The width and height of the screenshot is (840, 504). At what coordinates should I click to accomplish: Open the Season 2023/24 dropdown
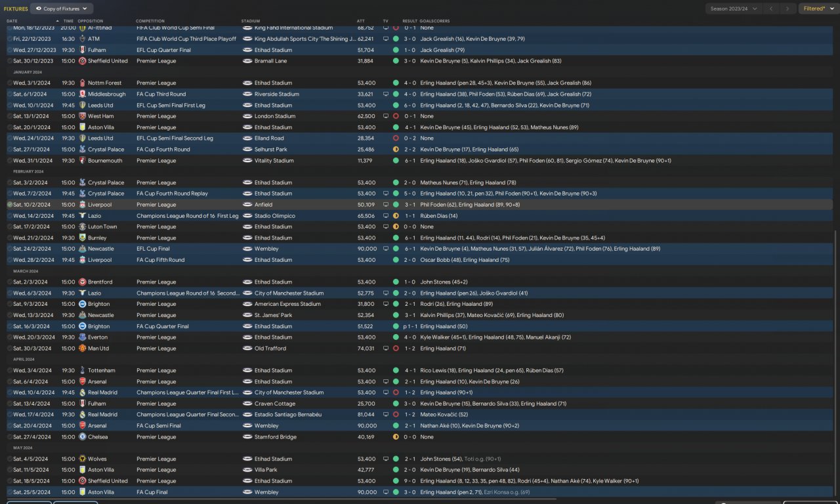[x=733, y=9]
